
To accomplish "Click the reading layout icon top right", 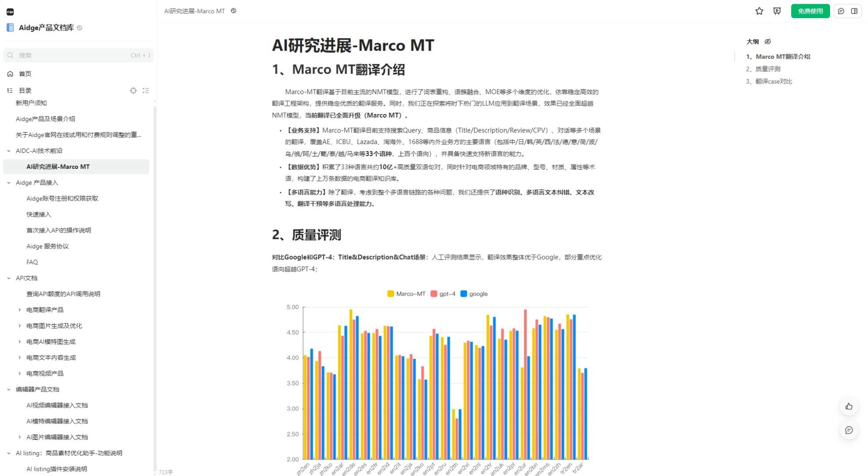I will coord(855,11).
